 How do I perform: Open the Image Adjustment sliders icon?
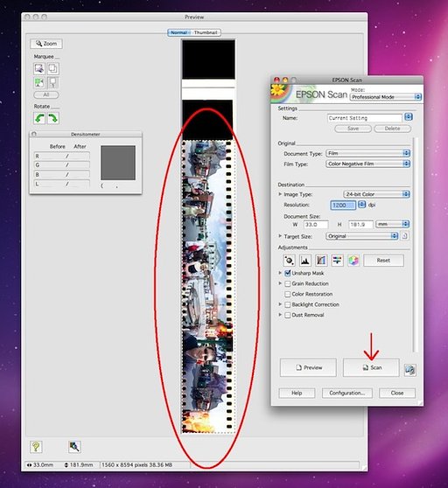[337, 261]
